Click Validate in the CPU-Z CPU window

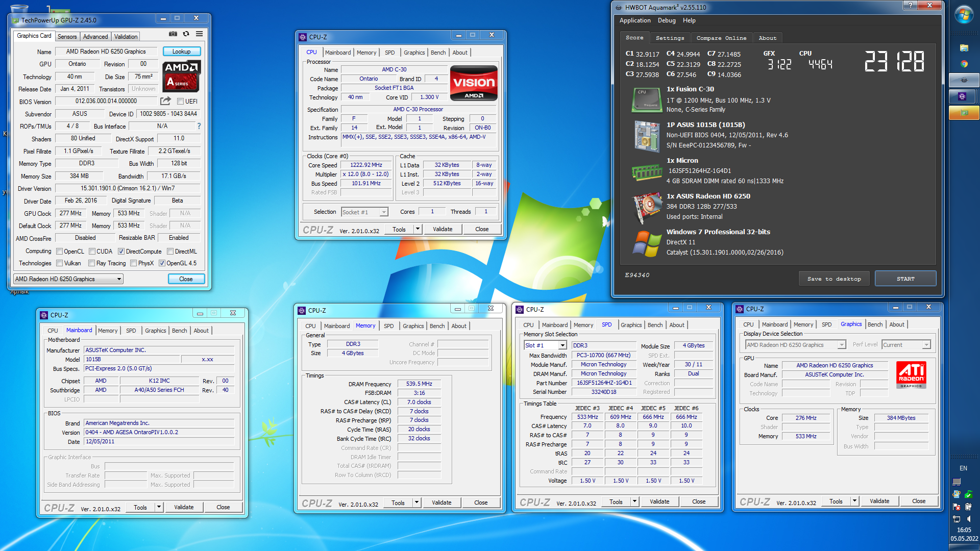[443, 229]
